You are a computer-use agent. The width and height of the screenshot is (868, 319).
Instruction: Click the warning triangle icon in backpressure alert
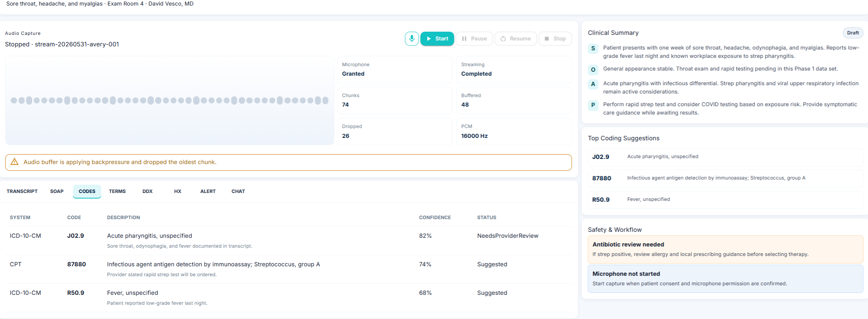[14, 162]
